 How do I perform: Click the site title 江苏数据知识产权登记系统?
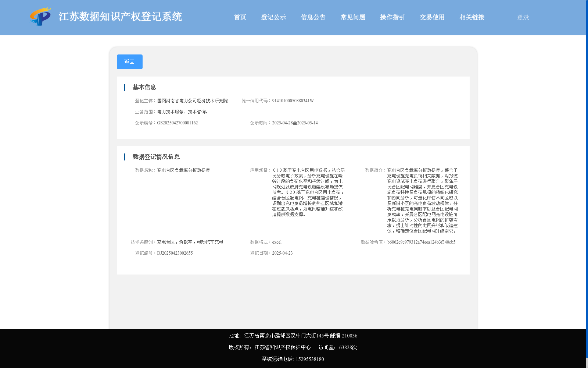[120, 17]
